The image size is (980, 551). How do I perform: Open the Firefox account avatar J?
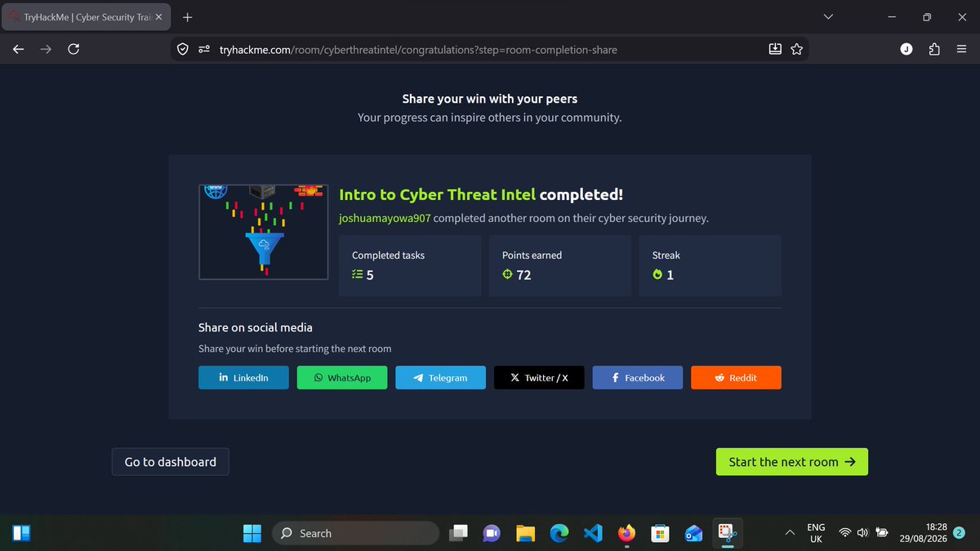906,50
